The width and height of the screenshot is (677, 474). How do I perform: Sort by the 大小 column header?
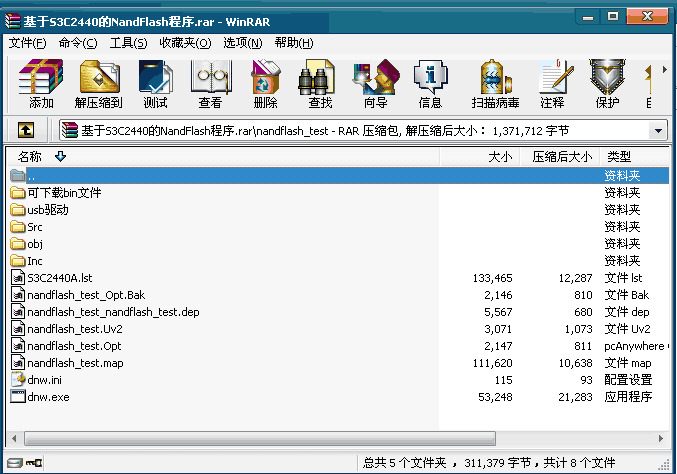pyautogui.click(x=480, y=157)
